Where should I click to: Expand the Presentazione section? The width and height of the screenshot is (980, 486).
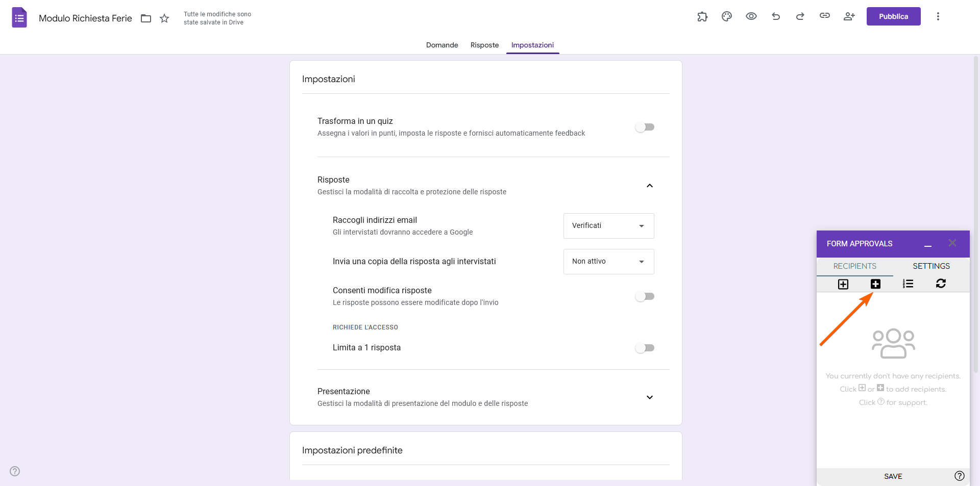pyautogui.click(x=649, y=397)
